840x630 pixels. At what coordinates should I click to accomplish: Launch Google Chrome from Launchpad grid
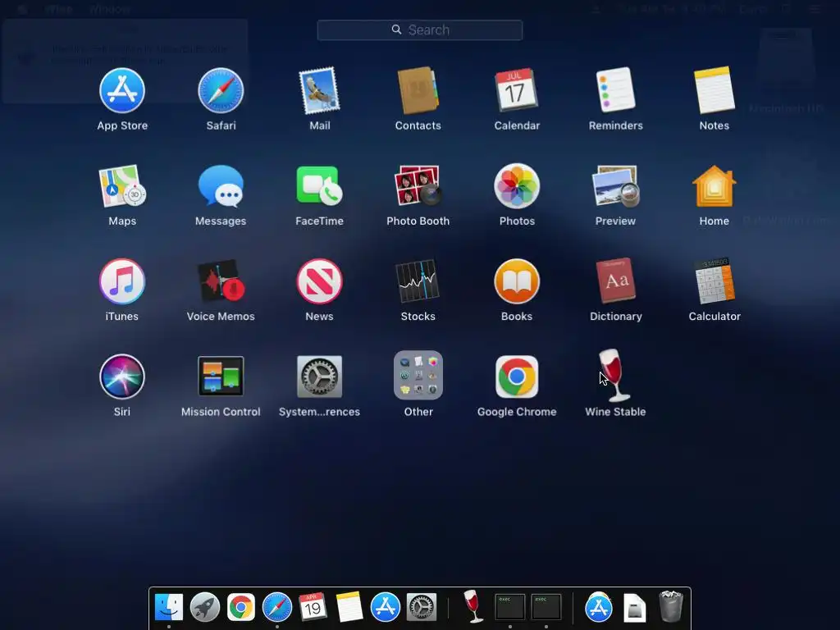click(x=517, y=377)
